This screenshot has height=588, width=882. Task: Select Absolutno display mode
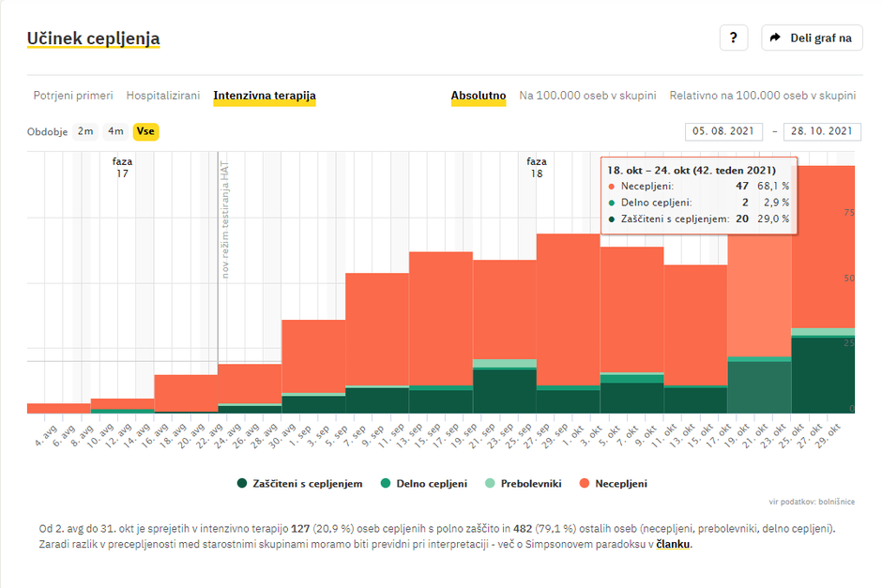(479, 96)
